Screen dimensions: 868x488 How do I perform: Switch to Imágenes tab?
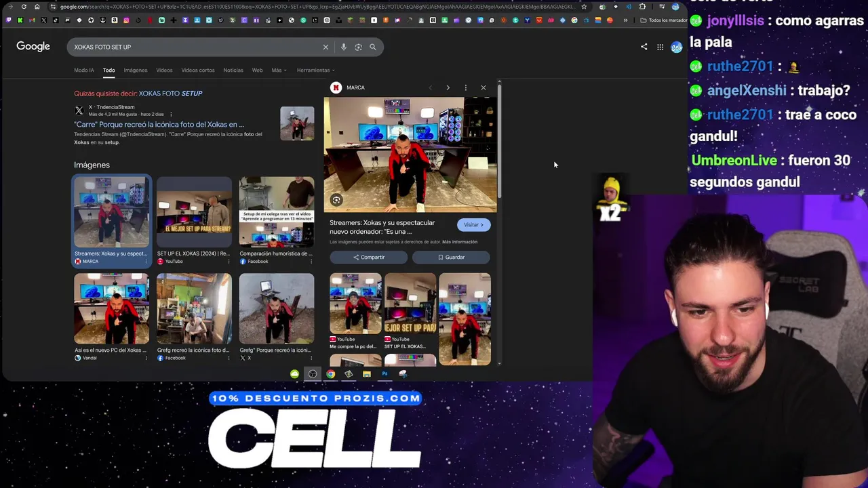[135, 70]
